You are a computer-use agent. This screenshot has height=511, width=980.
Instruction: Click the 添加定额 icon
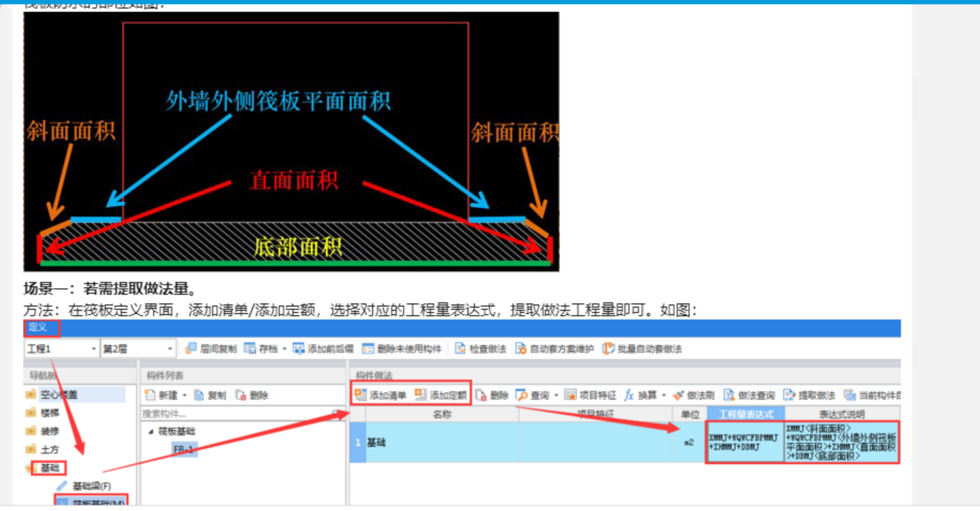421,395
